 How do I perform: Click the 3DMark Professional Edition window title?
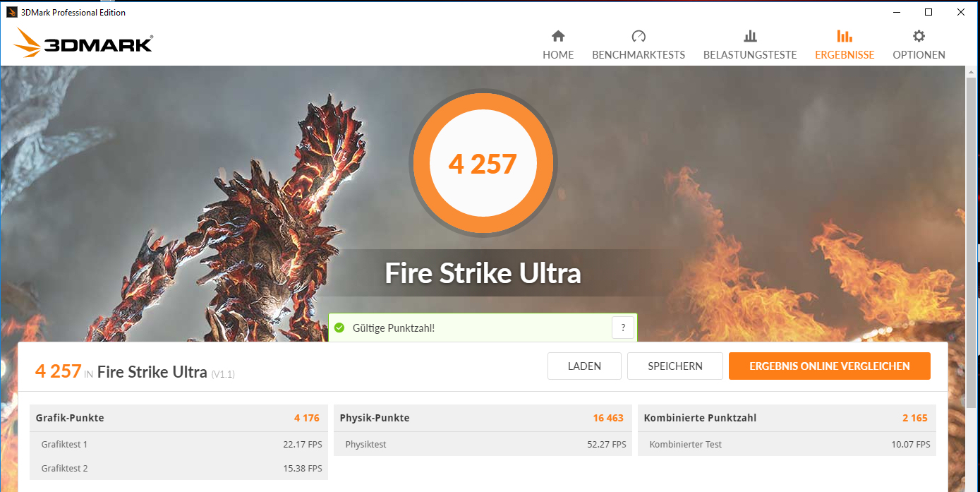(x=73, y=12)
